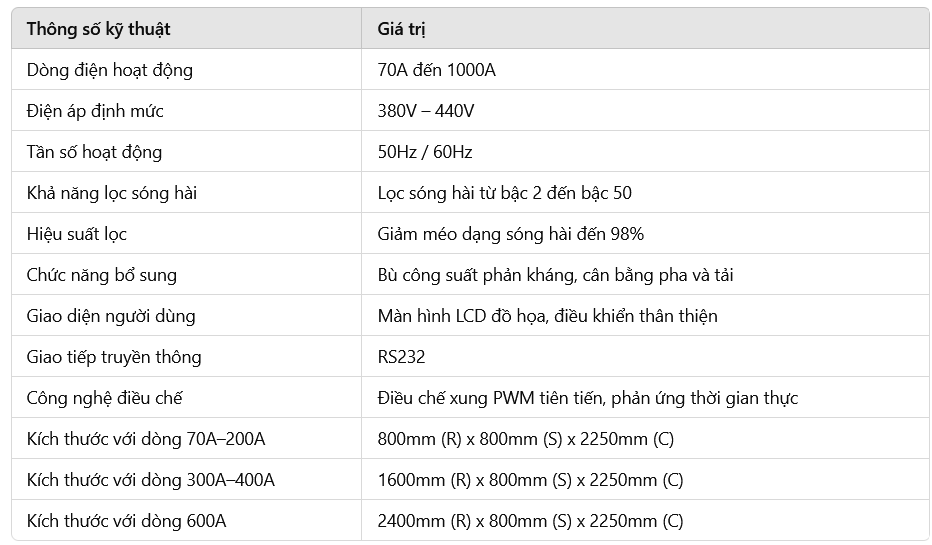Screen dimensions: 932x545
Task: Click the '70A đến 1000A' value
Action: (x=436, y=70)
